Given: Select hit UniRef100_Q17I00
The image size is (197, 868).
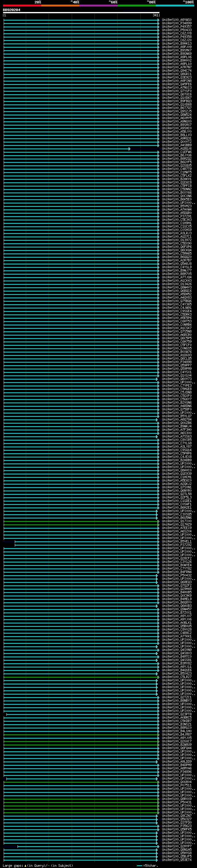Looking at the screenshot, I should 176,521.
